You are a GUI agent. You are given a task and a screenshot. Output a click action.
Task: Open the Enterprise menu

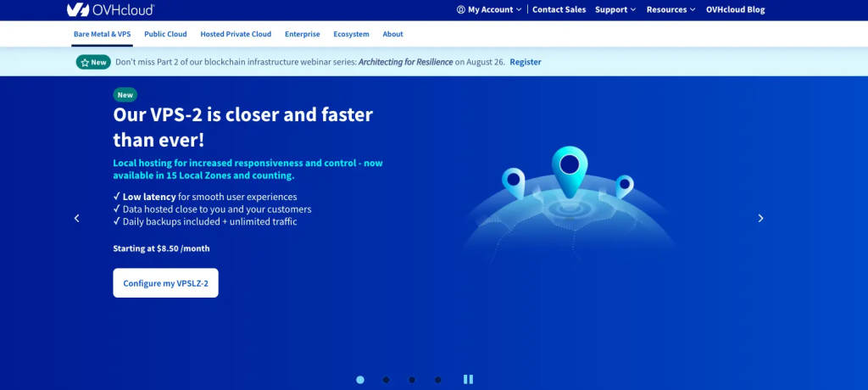(303, 34)
